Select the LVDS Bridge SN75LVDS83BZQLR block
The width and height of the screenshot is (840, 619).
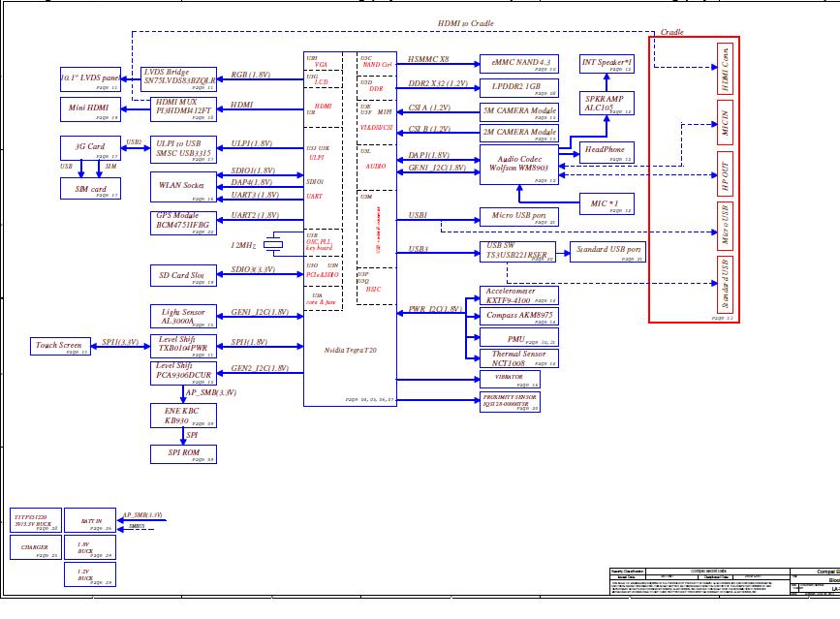[179, 78]
